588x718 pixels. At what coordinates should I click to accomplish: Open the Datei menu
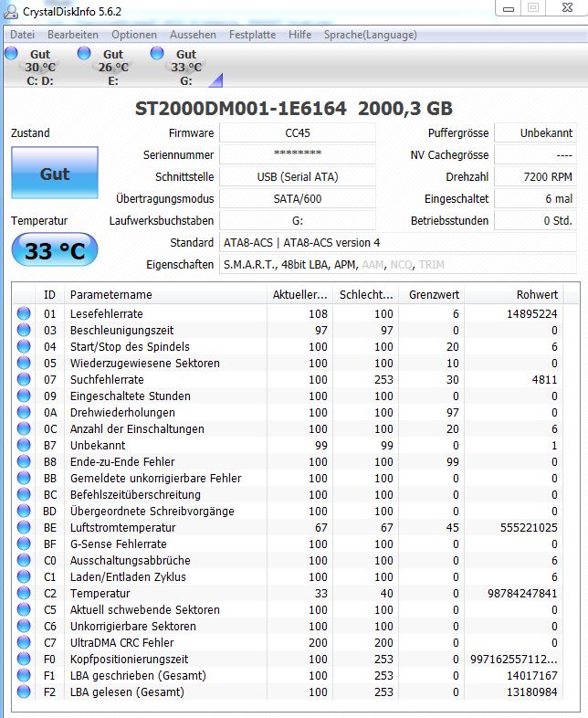(x=22, y=35)
